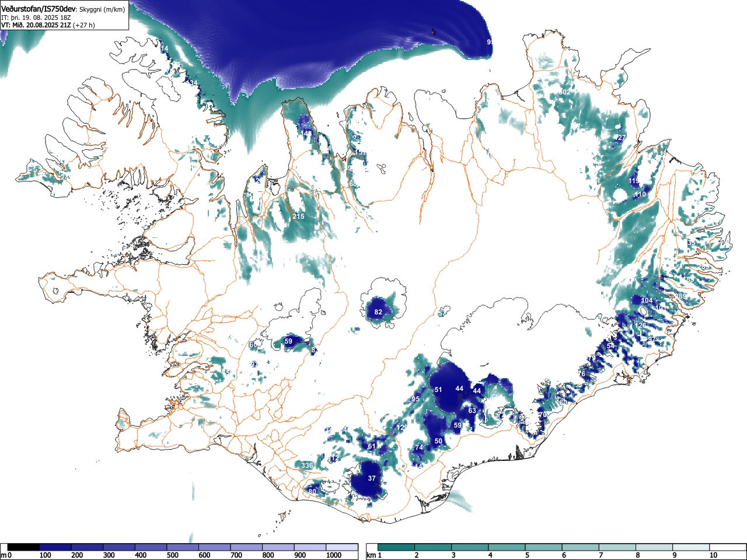
Task: Pick the black 0–100 m legend swatch
Action: [x=24, y=547]
